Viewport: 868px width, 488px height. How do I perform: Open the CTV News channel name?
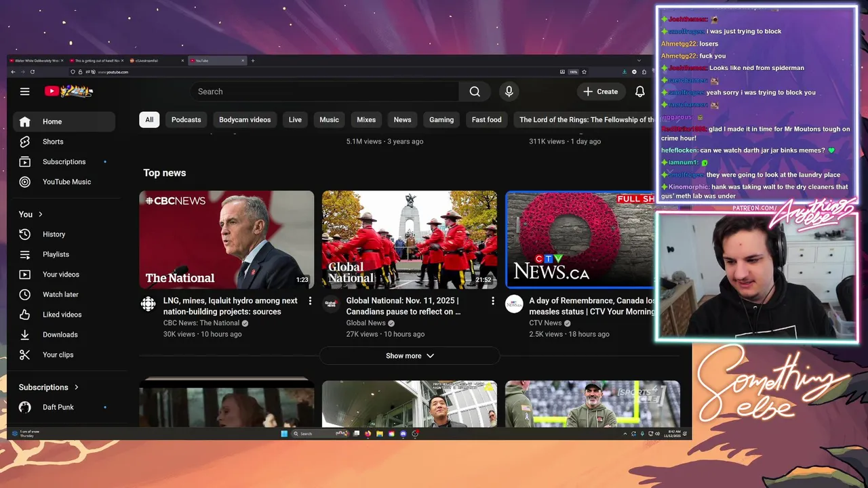click(545, 323)
